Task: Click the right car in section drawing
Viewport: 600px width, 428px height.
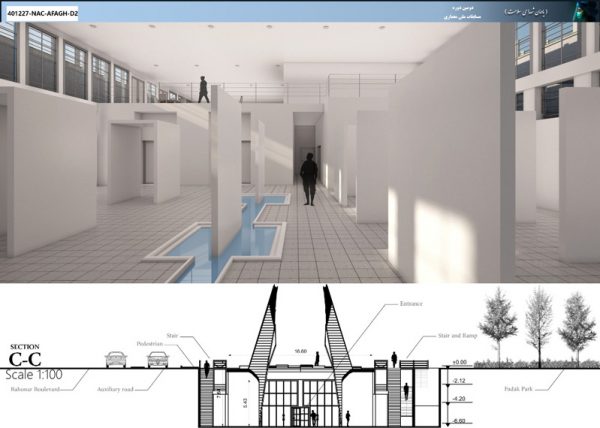Action: [x=159, y=359]
